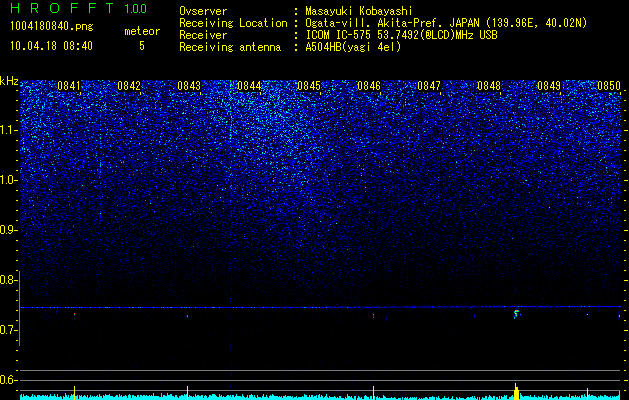629x400 pixels.
Task: Click the meteor echo near 0841
Action: pos(75,314)
